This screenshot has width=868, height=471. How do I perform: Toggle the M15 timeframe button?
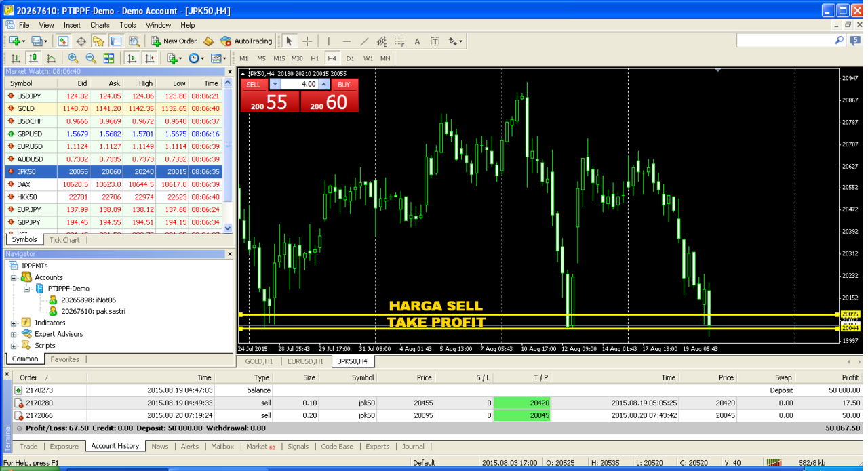tap(279, 58)
